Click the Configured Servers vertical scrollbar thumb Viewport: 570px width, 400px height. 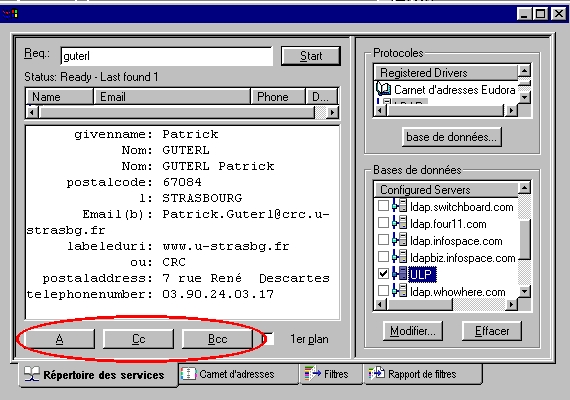click(524, 239)
